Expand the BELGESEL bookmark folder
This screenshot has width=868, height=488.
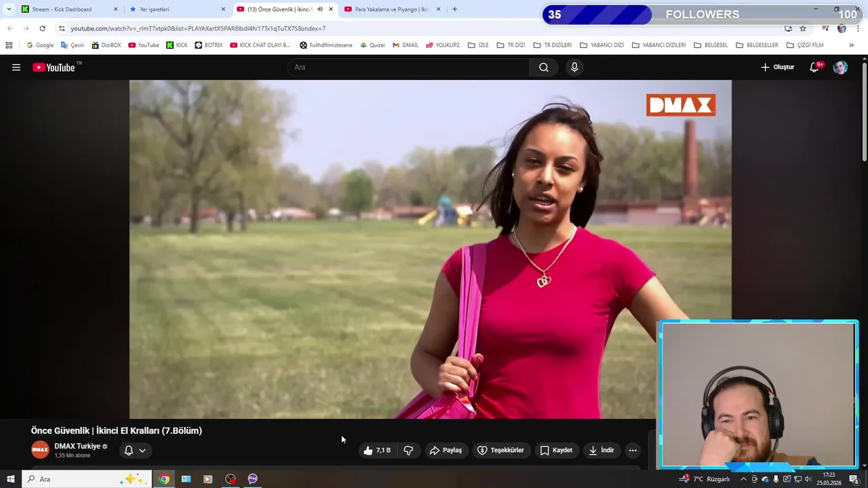click(710, 45)
